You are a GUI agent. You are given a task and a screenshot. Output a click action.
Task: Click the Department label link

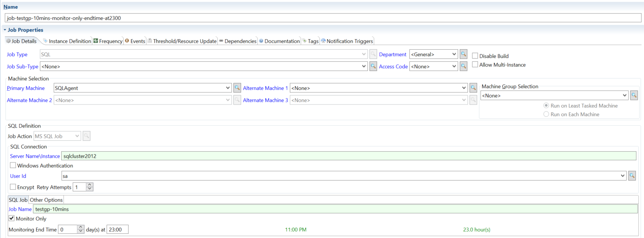393,54
